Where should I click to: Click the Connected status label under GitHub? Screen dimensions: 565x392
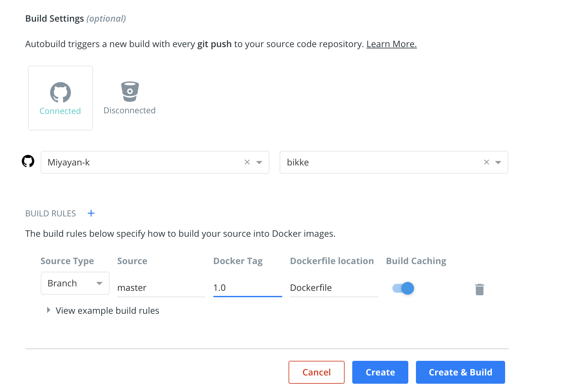tap(60, 111)
